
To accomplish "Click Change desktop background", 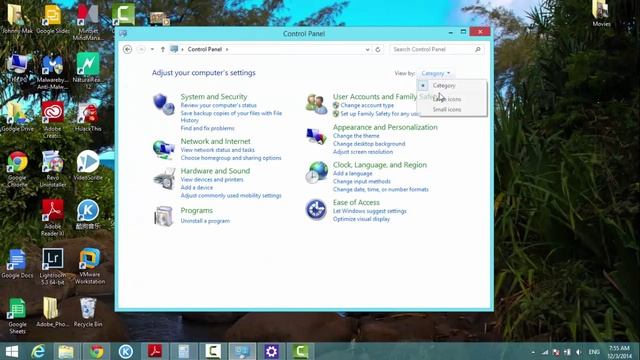I will coord(369,144).
